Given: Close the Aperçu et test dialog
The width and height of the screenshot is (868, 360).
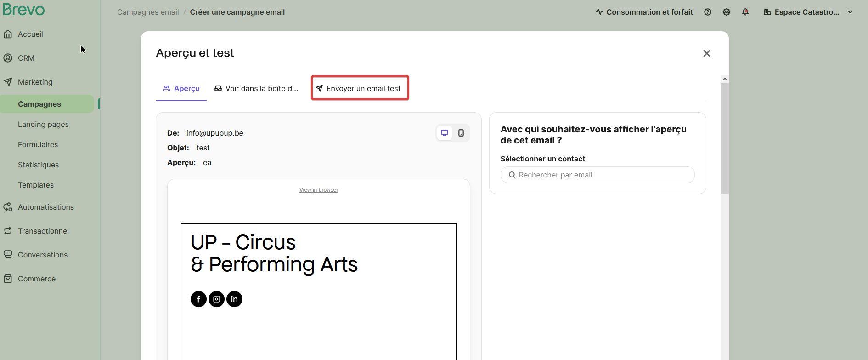Looking at the screenshot, I should tap(706, 53).
